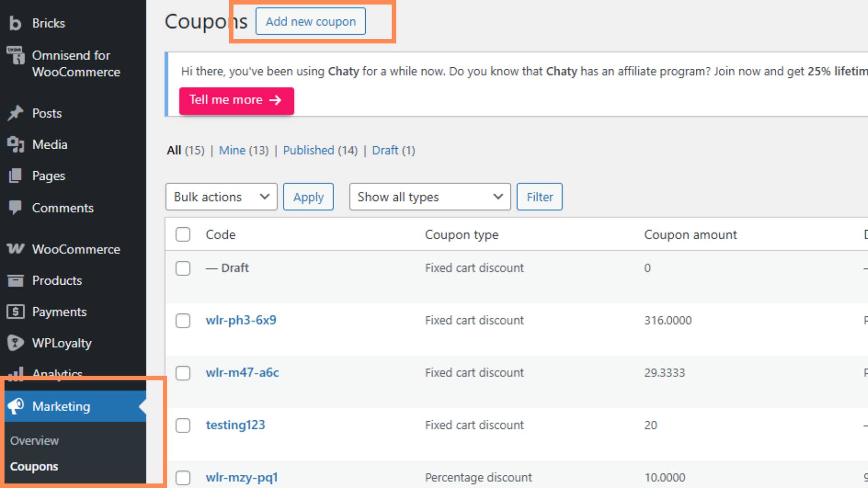Image resolution: width=868 pixels, height=488 pixels.
Task: Filter list by Published coupons link
Action: [x=308, y=150]
